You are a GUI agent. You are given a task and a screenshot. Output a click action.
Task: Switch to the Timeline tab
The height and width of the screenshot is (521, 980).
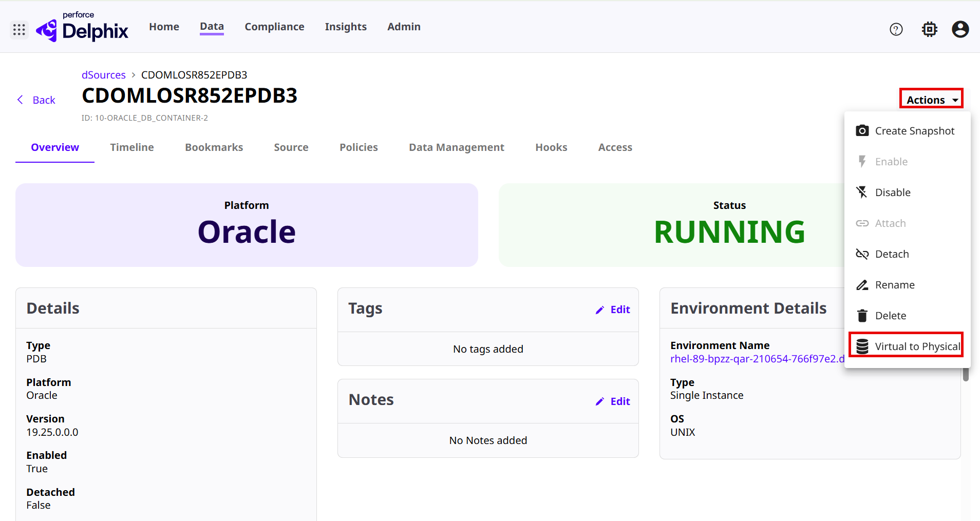[x=132, y=147]
